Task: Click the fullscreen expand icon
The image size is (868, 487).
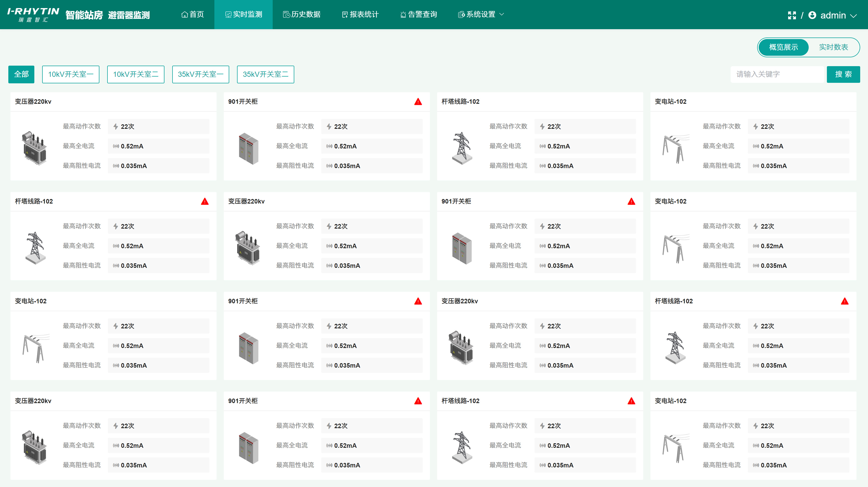Action: click(792, 15)
